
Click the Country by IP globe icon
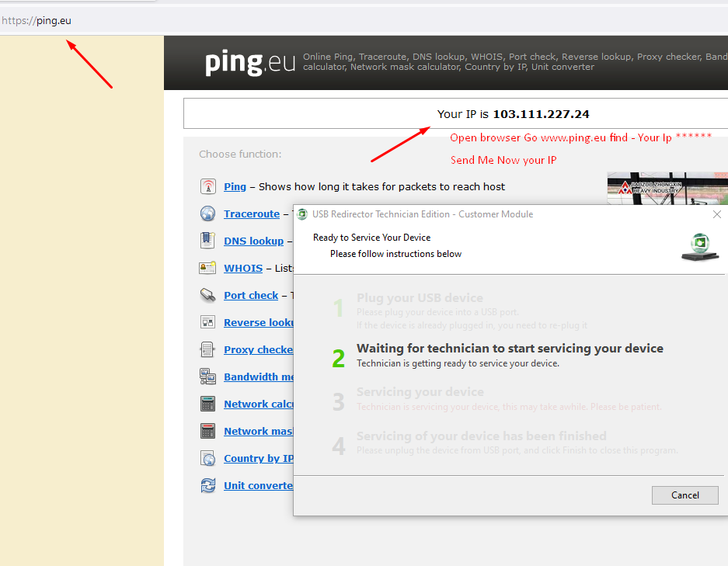pos(207,458)
